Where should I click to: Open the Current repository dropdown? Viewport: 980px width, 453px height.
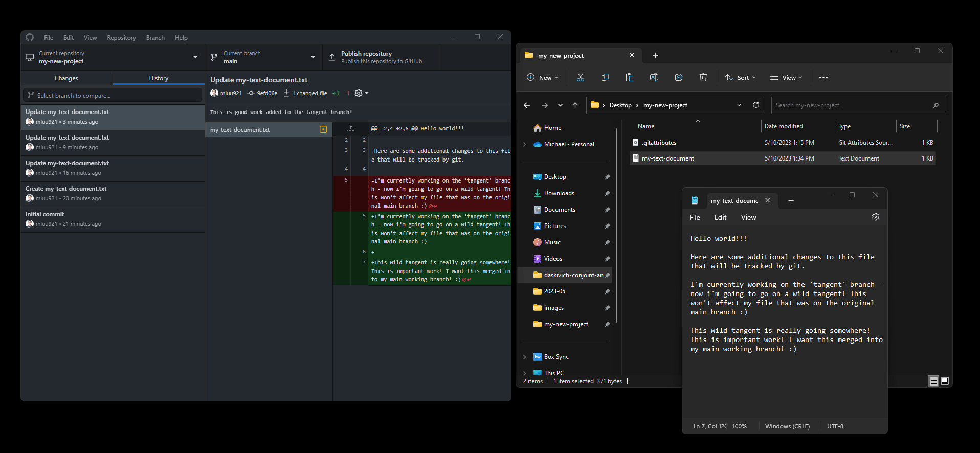click(113, 57)
